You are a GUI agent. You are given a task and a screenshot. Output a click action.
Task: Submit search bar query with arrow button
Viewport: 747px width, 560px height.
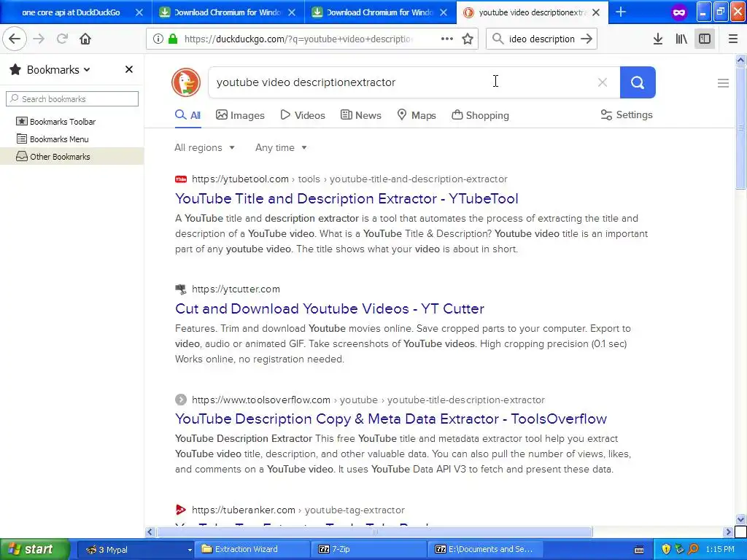pos(587,39)
